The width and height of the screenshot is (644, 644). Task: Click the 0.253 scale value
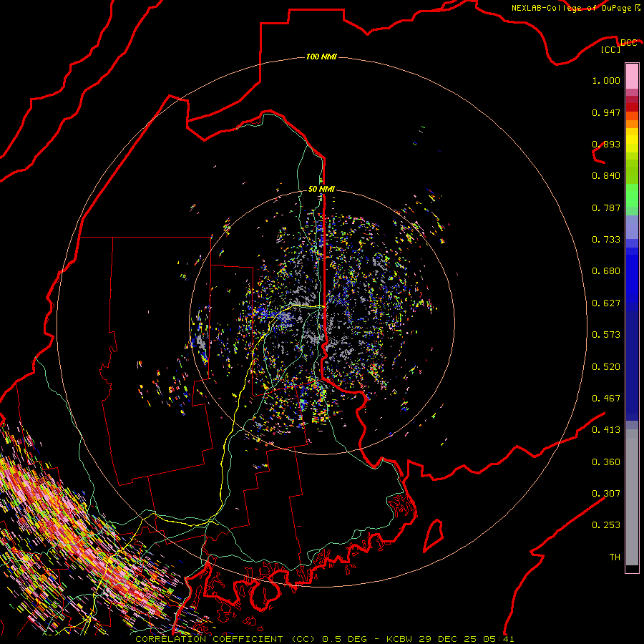(606, 525)
